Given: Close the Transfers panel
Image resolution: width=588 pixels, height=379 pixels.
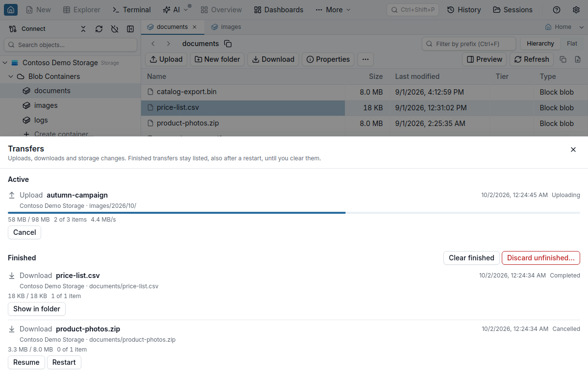Looking at the screenshot, I should coord(573,150).
